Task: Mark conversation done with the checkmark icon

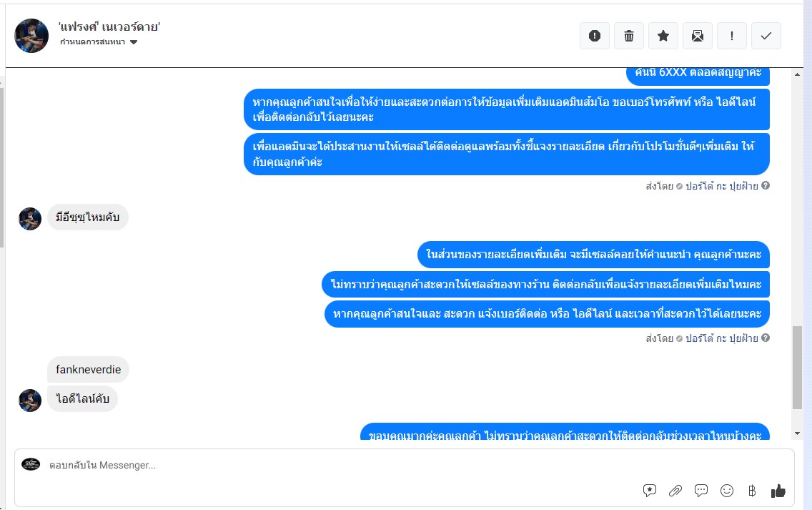Action: coord(766,36)
